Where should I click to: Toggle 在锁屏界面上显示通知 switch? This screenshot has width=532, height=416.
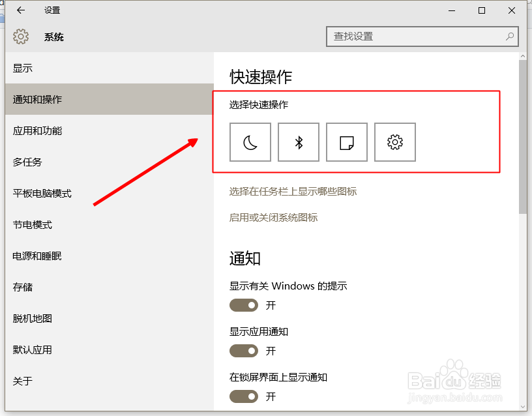(244, 396)
